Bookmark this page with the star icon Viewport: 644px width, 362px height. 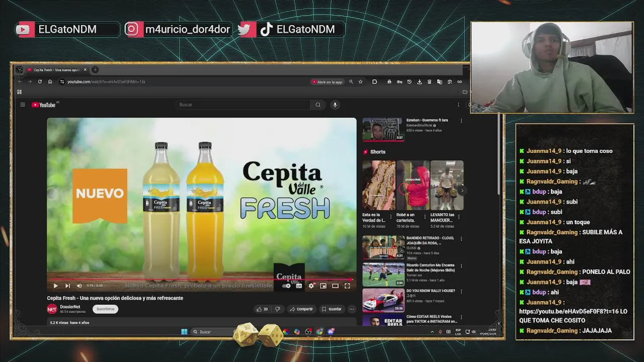[x=360, y=81]
